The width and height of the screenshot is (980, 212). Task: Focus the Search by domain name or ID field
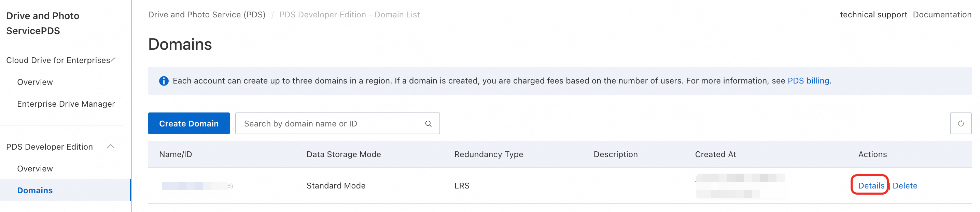tap(331, 123)
